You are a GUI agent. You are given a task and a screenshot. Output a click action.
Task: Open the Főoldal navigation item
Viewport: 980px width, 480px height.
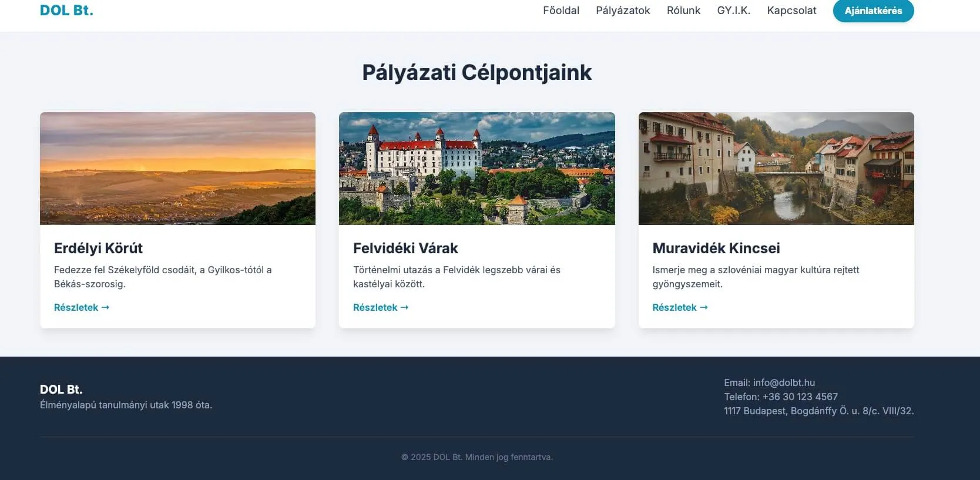click(561, 11)
